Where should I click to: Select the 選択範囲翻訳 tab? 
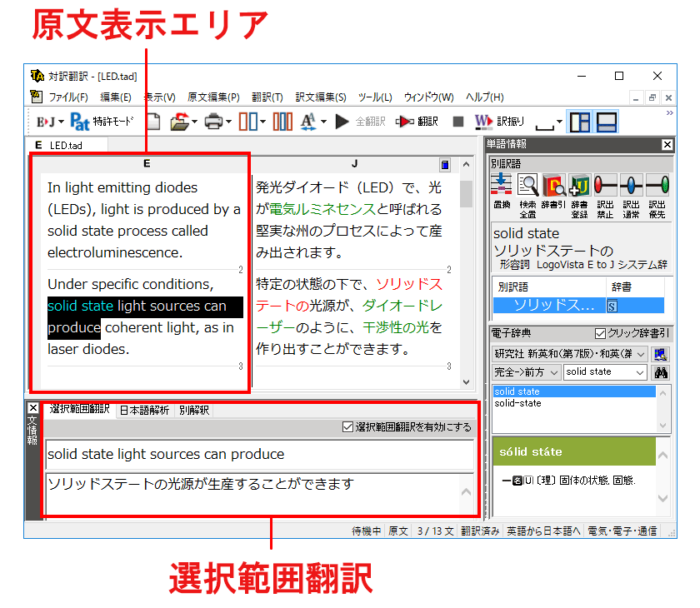pyautogui.click(x=79, y=409)
